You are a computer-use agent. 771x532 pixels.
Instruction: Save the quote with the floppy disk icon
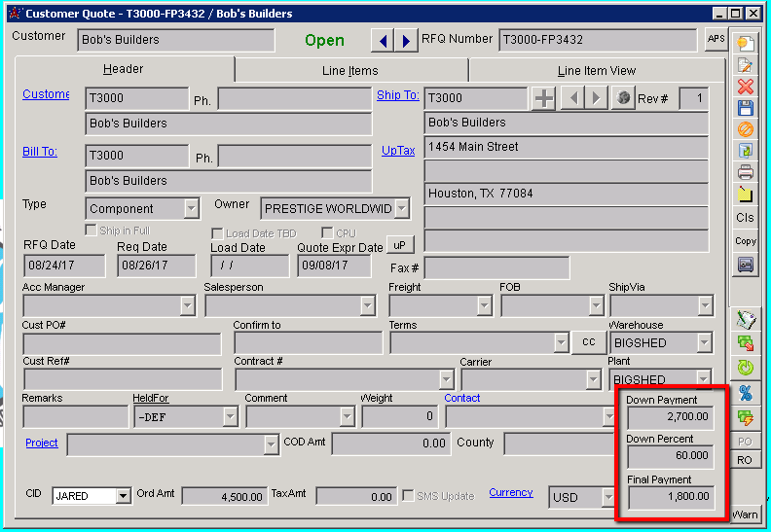[x=746, y=108]
